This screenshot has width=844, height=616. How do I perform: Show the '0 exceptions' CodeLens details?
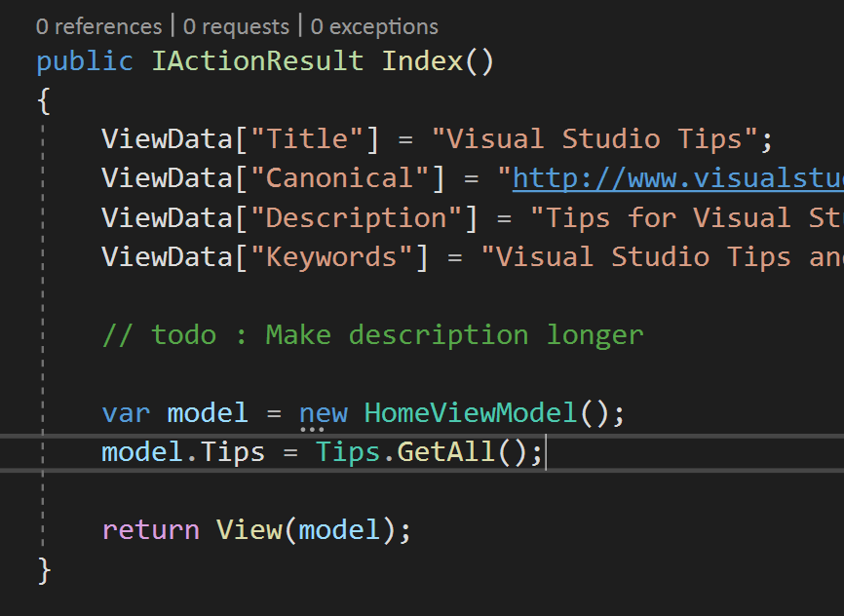coord(374,27)
